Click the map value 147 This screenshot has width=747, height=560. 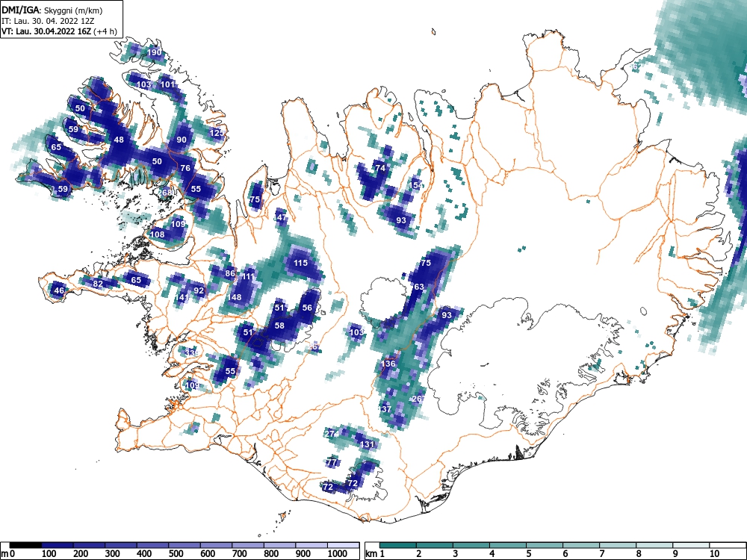coord(281,217)
